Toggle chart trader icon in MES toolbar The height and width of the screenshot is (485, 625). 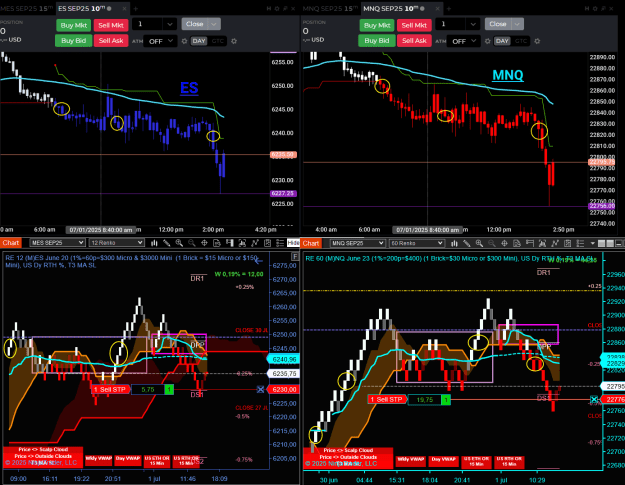[230, 243]
